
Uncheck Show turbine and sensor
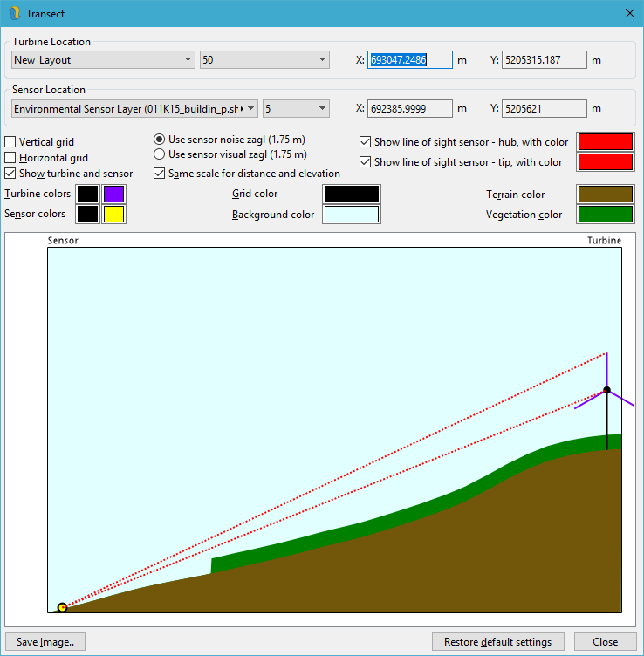coord(10,174)
